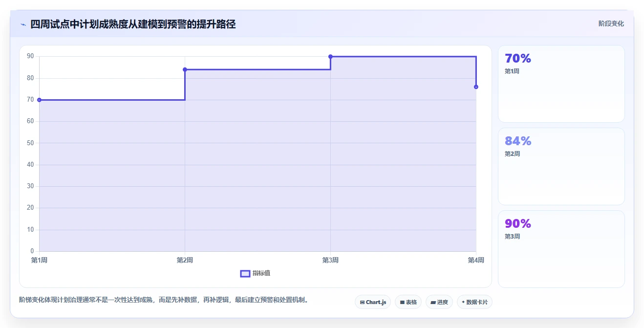Click the chart title 四周试点中计划成熟度
Viewport: 644px width, 328px height.
click(x=133, y=24)
